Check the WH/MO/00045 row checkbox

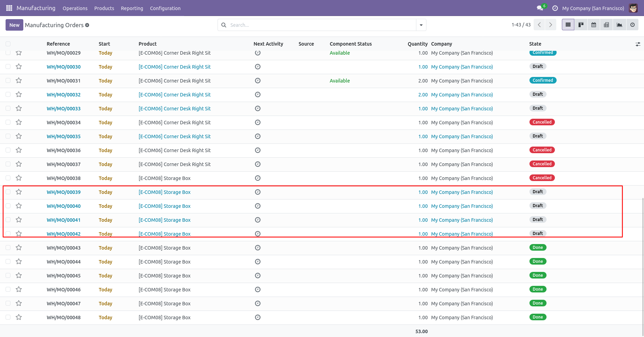[8, 275]
